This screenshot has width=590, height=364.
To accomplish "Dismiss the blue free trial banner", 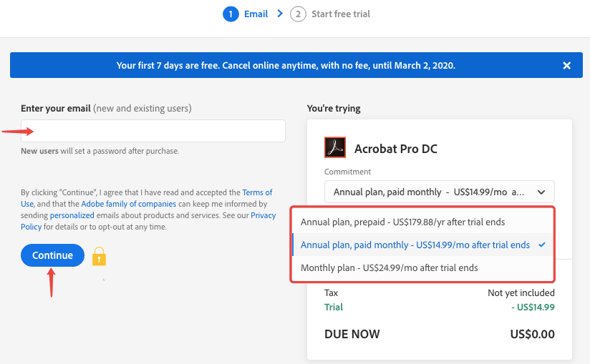I will pos(566,66).
